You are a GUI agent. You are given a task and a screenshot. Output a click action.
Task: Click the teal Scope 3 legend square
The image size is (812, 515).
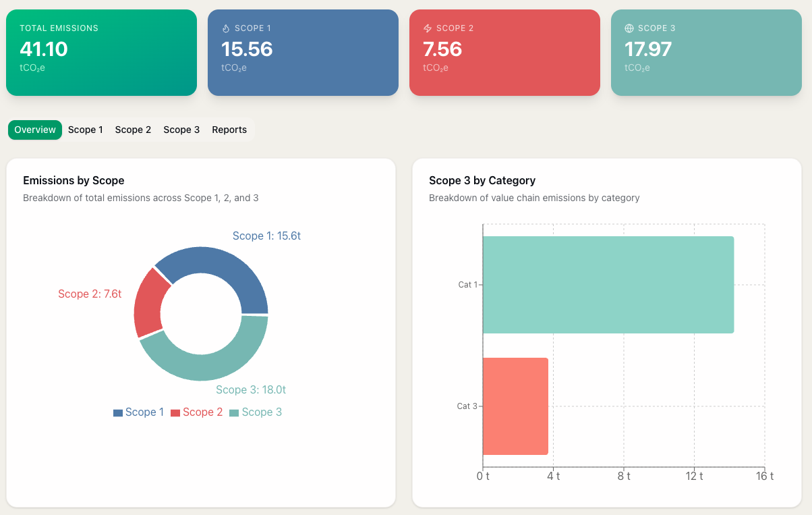pyautogui.click(x=234, y=412)
